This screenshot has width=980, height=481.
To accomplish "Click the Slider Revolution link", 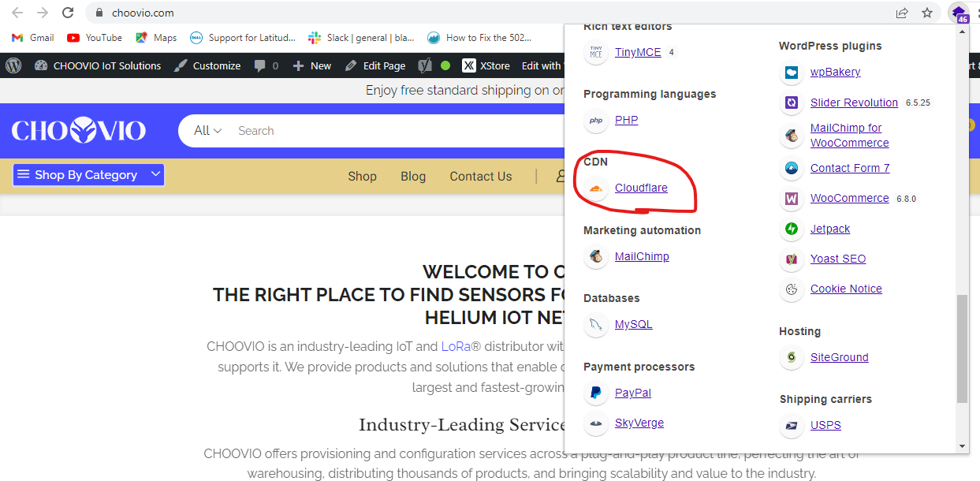I will tap(854, 103).
